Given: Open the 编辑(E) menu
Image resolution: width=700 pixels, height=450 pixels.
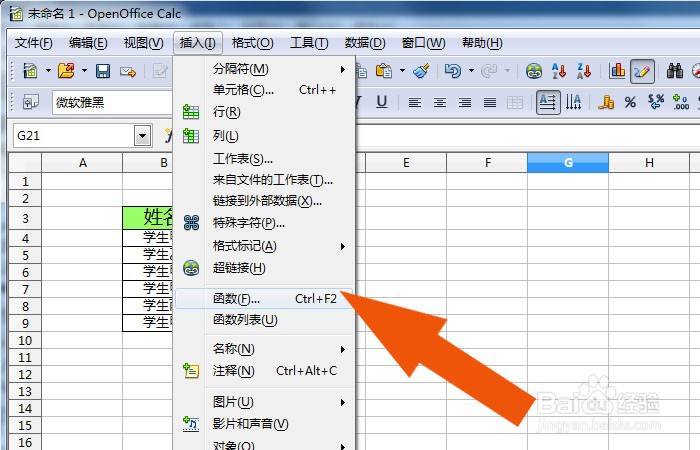Looking at the screenshot, I should (88, 43).
